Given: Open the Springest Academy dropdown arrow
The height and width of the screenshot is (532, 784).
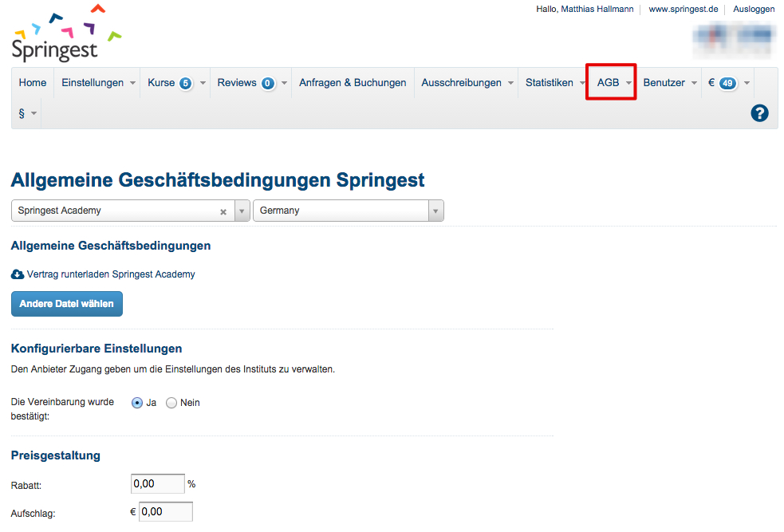Looking at the screenshot, I should (x=242, y=211).
